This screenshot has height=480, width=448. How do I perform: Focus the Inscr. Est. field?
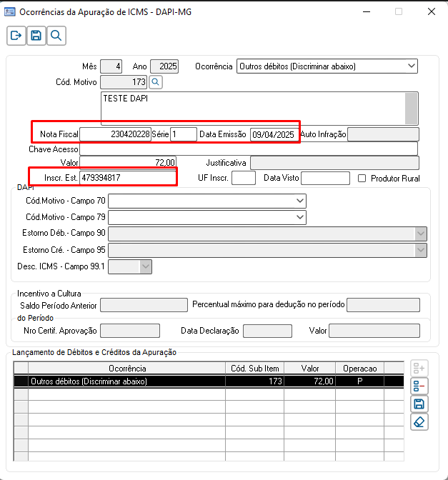pyautogui.click(x=128, y=178)
